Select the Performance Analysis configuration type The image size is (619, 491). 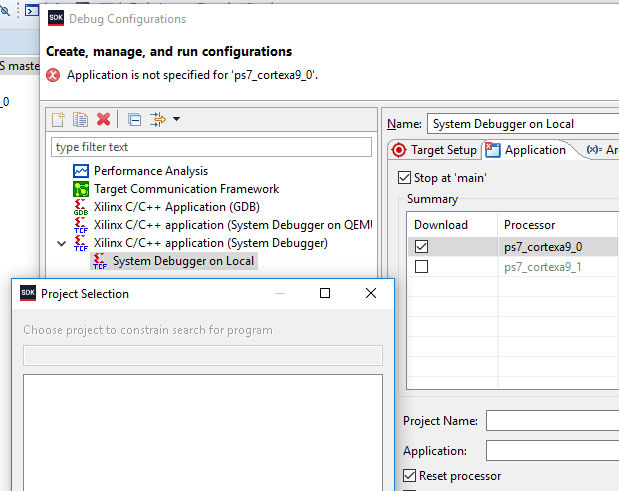[x=151, y=171]
